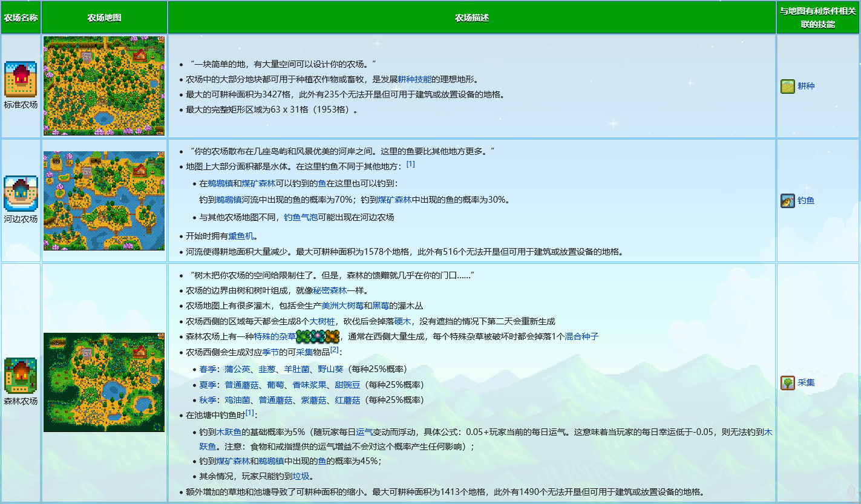Click the 农场名称 column header
Viewport: 861px width, 504px height.
(21, 18)
